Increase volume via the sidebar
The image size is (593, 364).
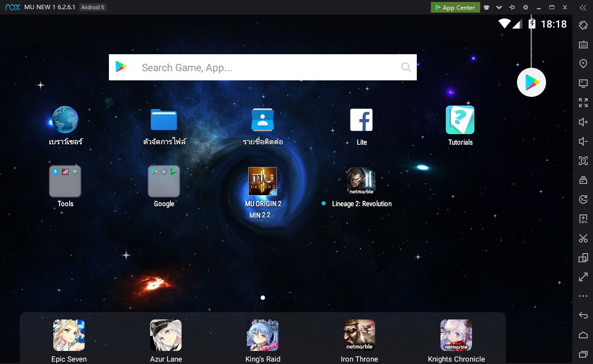coord(583,121)
